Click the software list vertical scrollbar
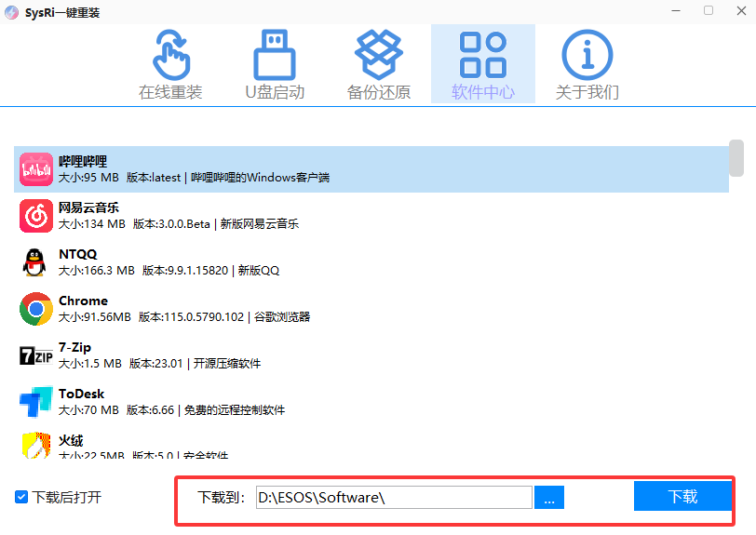 [736, 158]
